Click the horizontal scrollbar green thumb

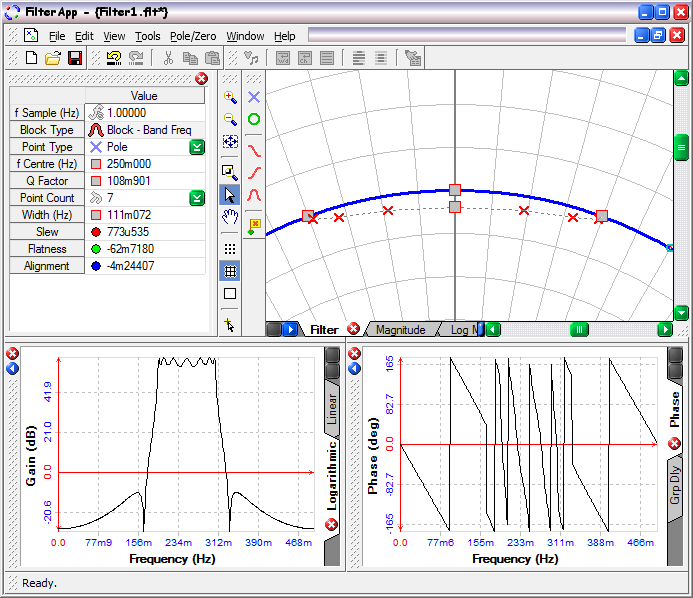coord(579,330)
